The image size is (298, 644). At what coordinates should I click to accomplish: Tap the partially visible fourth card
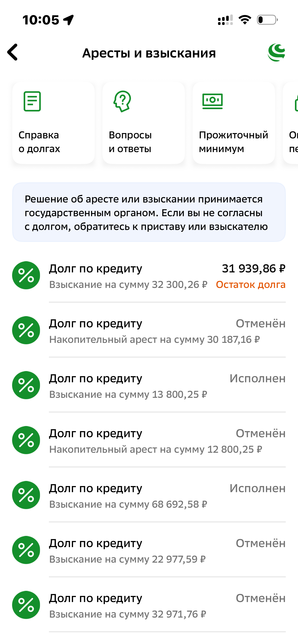292,123
